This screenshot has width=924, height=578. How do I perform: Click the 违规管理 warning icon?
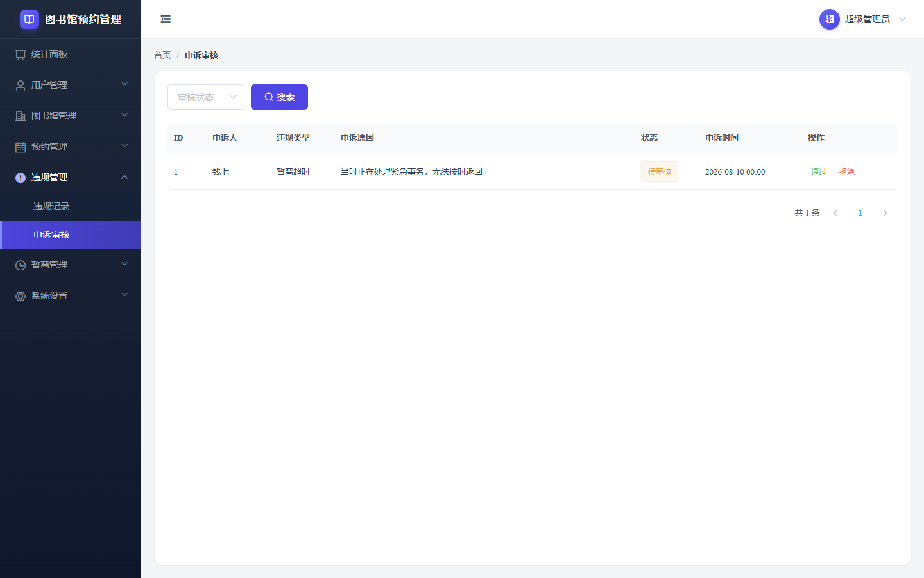(21, 178)
